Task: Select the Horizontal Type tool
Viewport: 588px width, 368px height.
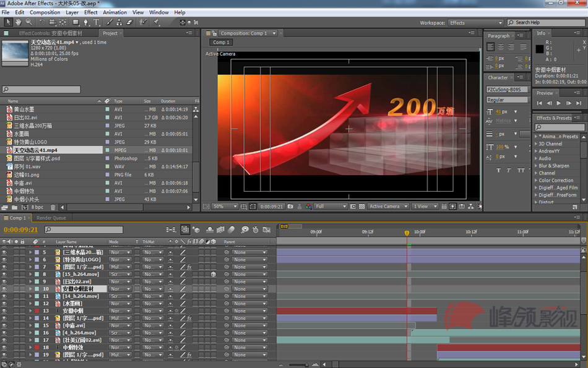Action: [96, 22]
